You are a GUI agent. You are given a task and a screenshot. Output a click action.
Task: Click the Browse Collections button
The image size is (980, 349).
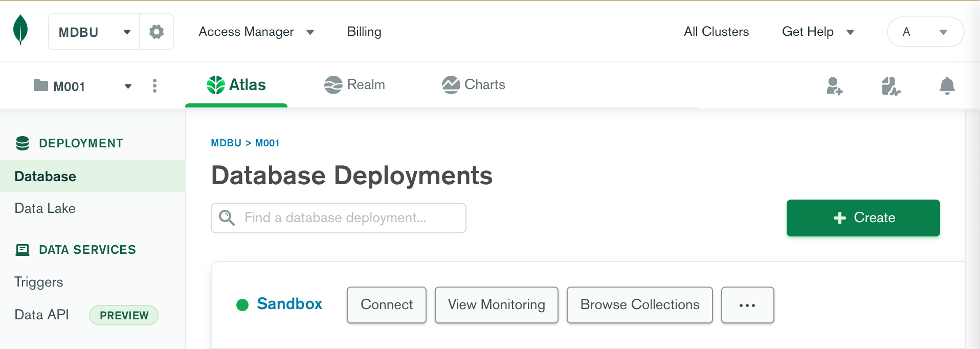(639, 305)
